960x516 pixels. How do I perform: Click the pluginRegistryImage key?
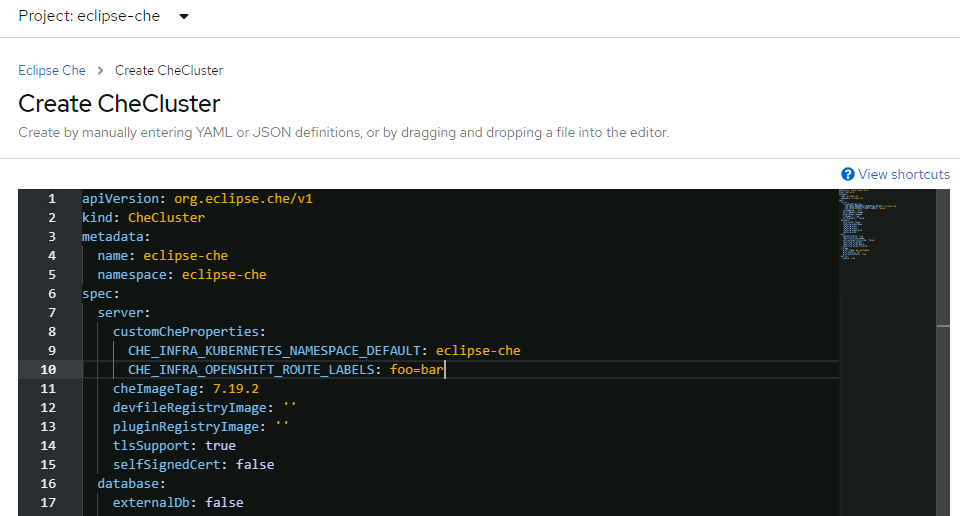186,426
